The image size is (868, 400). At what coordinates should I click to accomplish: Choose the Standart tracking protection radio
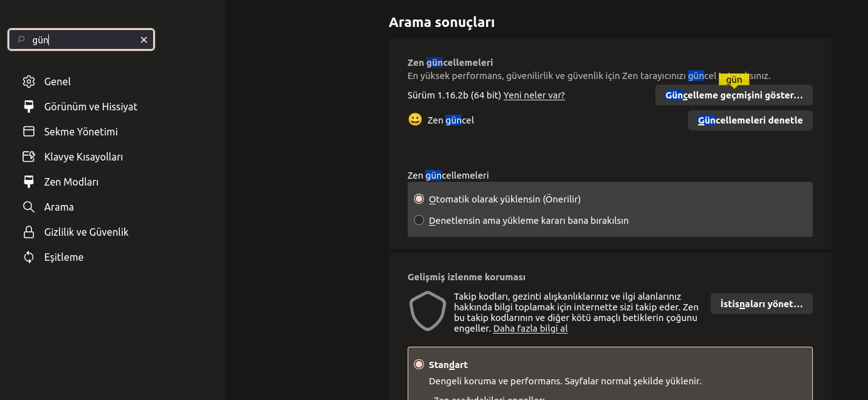419,365
